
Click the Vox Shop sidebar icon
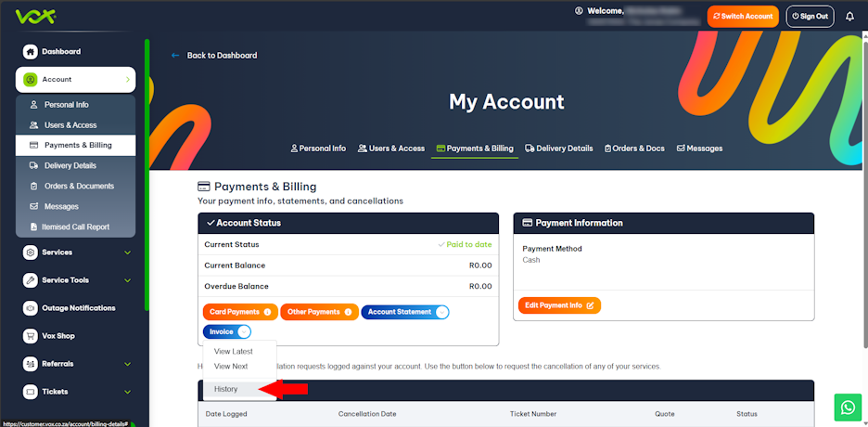(31, 336)
